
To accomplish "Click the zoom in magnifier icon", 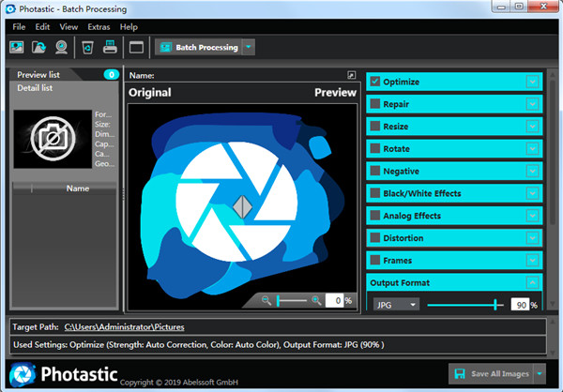I will tap(316, 300).
